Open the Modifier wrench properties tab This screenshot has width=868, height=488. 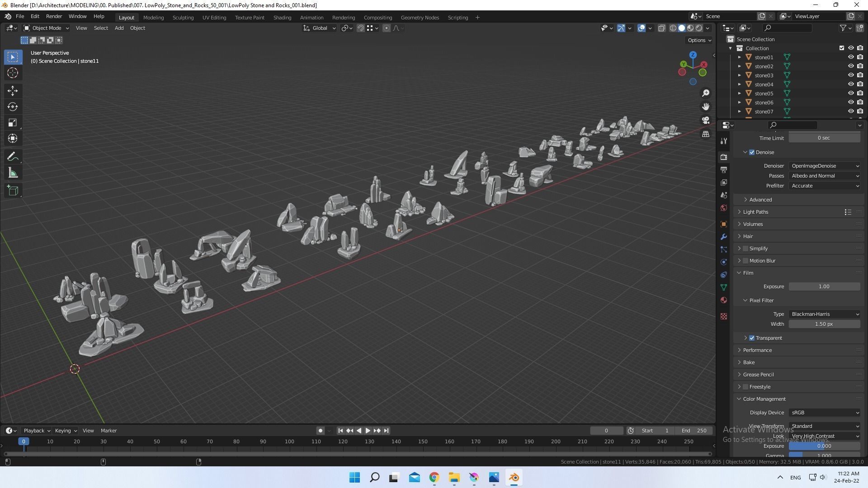[724, 237]
